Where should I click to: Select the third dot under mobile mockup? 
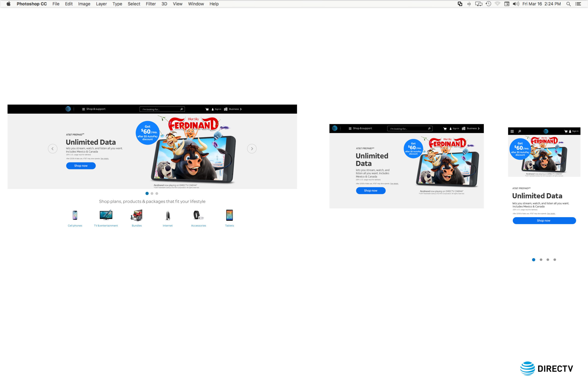548,260
